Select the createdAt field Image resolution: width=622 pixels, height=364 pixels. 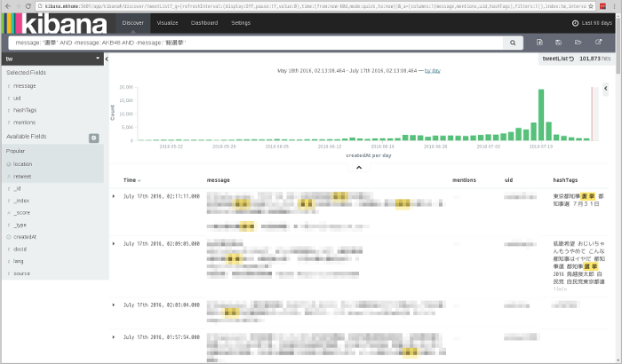click(25, 237)
